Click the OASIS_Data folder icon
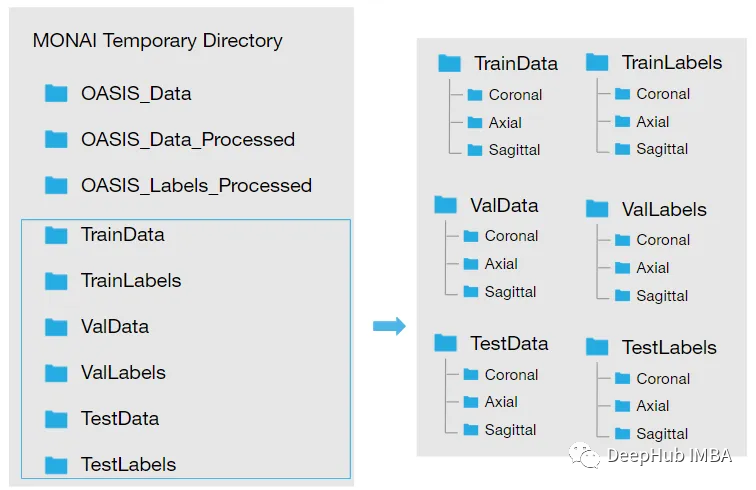This screenshot has height=490, width=756. pyautogui.click(x=56, y=93)
